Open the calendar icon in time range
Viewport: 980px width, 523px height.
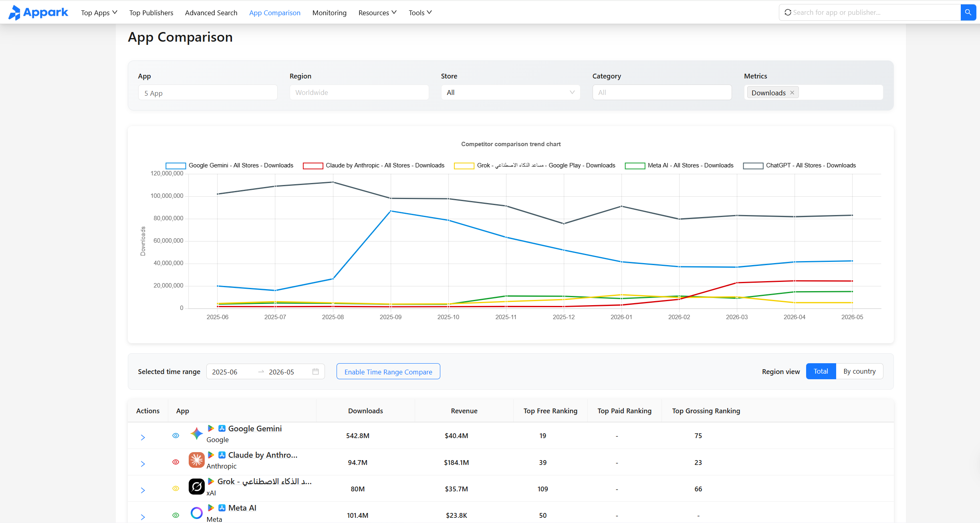[x=316, y=372]
